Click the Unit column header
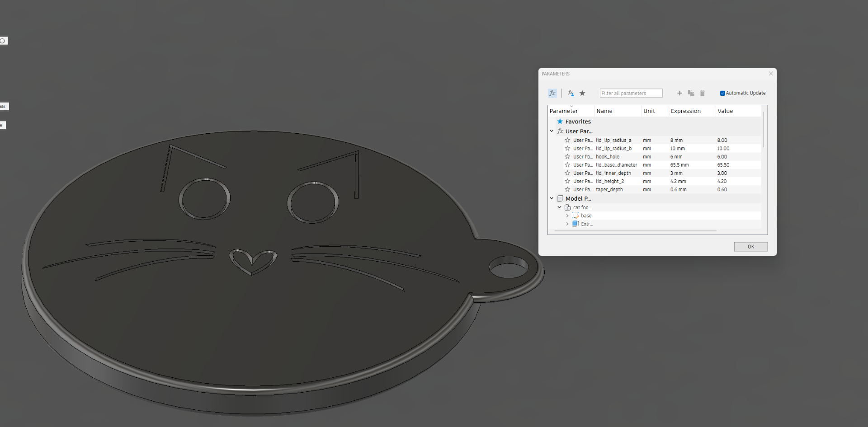Screen dimensions: 868x427 pyautogui.click(x=655, y=111)
